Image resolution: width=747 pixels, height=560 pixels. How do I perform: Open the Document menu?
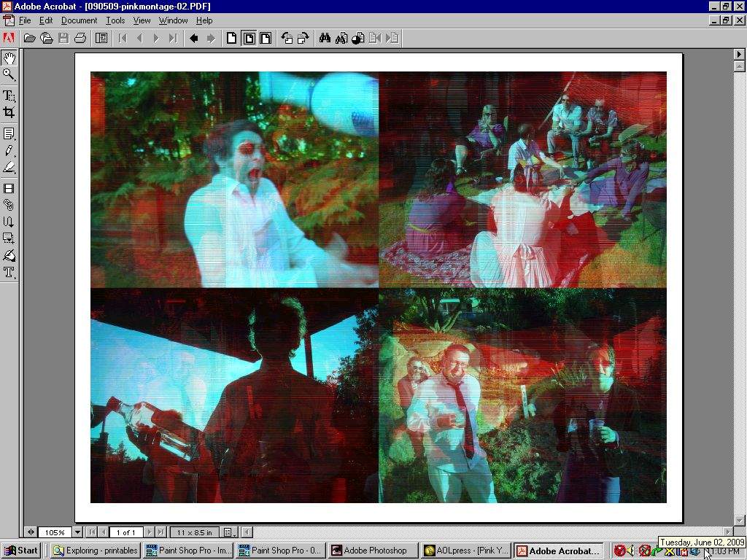click(79, 20)
